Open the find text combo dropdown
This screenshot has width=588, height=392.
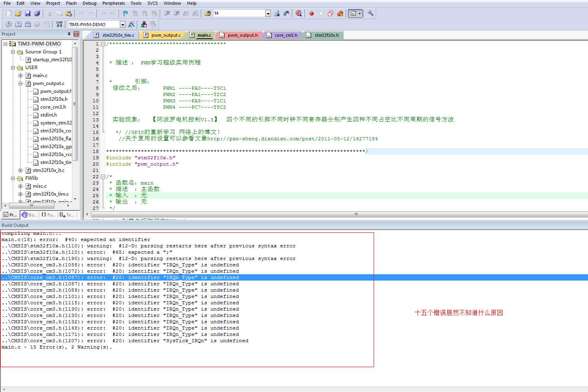268,13
